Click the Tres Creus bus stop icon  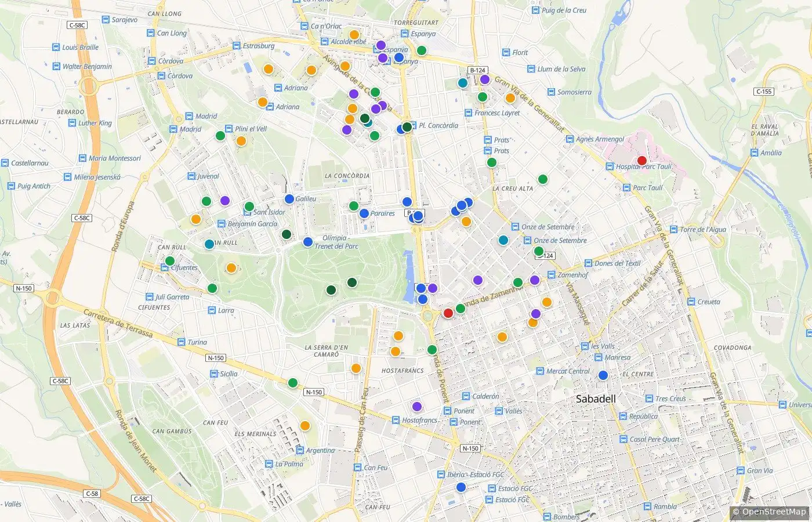point(650,399)
